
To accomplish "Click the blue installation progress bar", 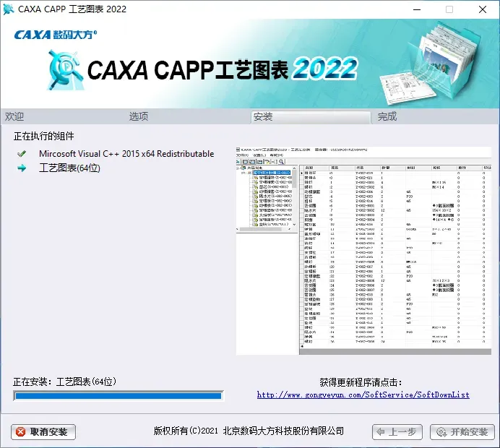I will pyautogui.click(x=118, y=396).
